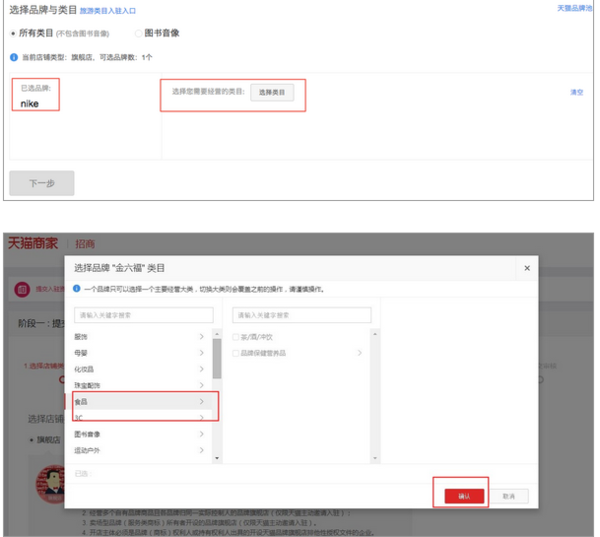Click the 取消 button
Screen dimensions: 600x537
click(x=509, y=496)
